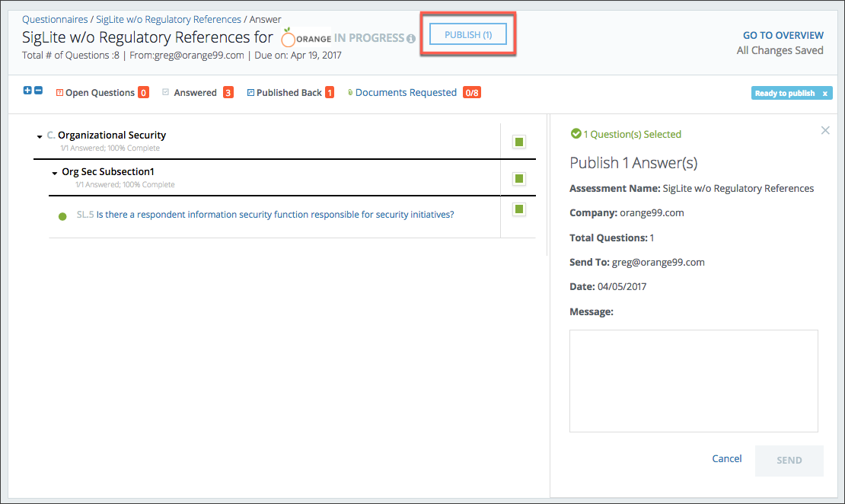The width and height of the screenshot is (845, 504).
Task: Cancel the publish dialog
Action: (x=727, y=459)
